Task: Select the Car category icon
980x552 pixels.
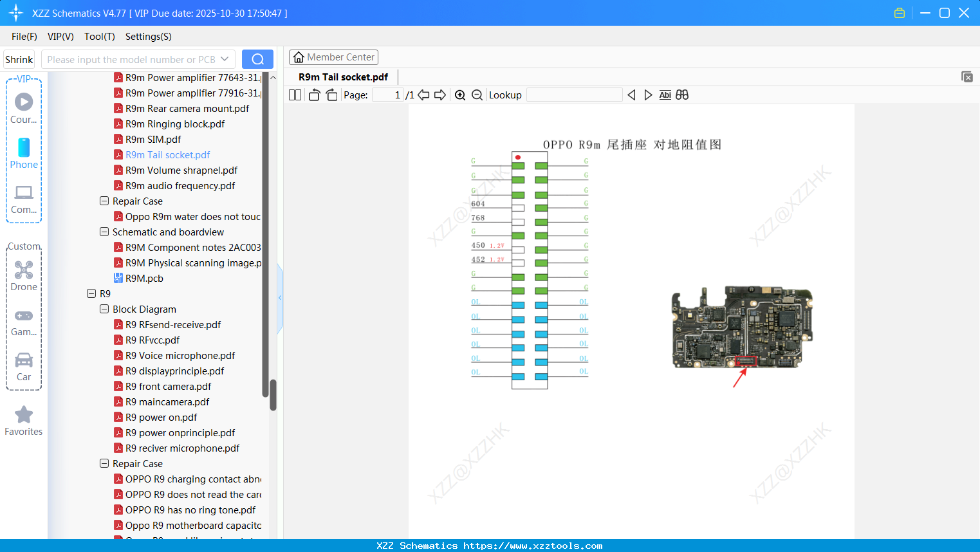Action: click(24, 367)
